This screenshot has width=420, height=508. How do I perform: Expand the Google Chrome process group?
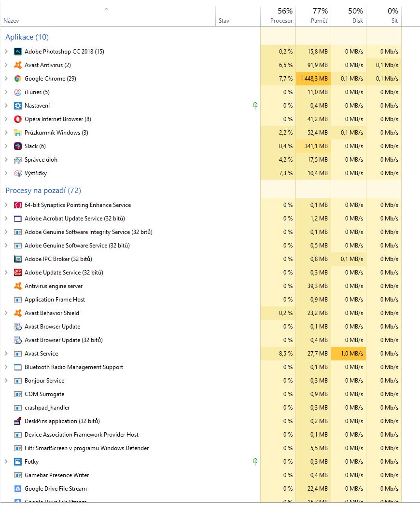[6, 79]
